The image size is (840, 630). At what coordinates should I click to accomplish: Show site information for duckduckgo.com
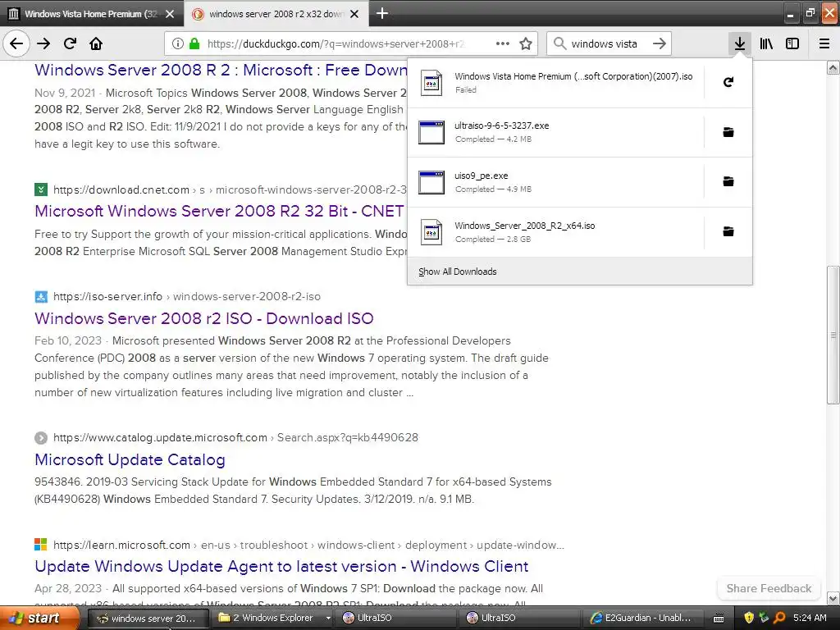[178, 43]
